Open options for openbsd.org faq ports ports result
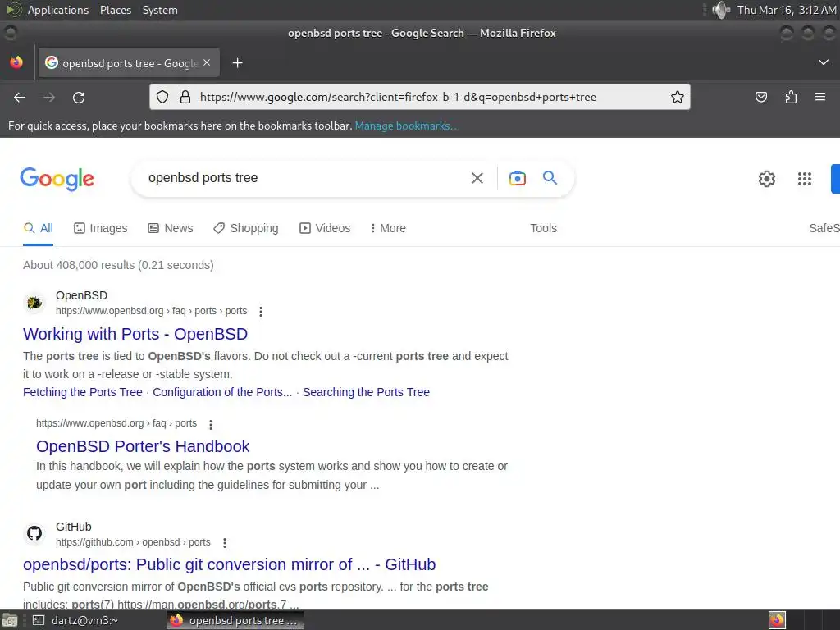Image resolution: width=840 pixels, height=630 pixels. pos(261,311)
